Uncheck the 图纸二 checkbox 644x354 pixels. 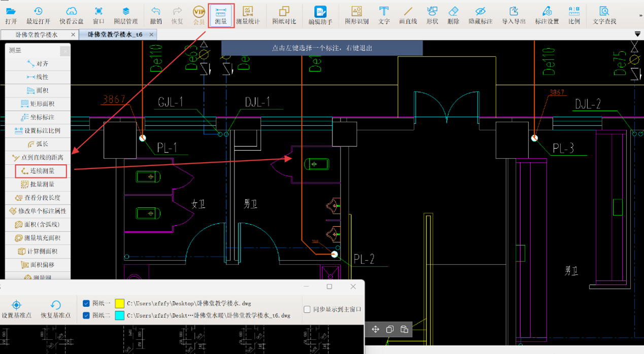pyautogui.click(x=86, y=315)
